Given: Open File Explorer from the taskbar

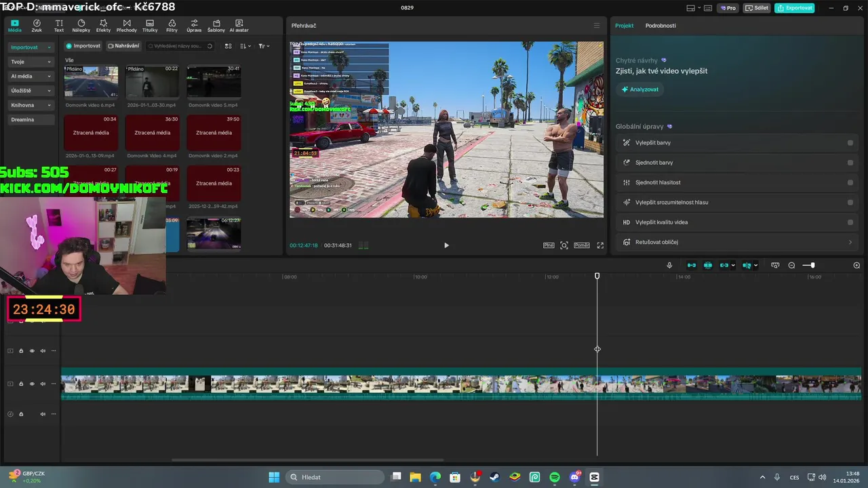Looking at the screenshot, I should click(415, 477).
